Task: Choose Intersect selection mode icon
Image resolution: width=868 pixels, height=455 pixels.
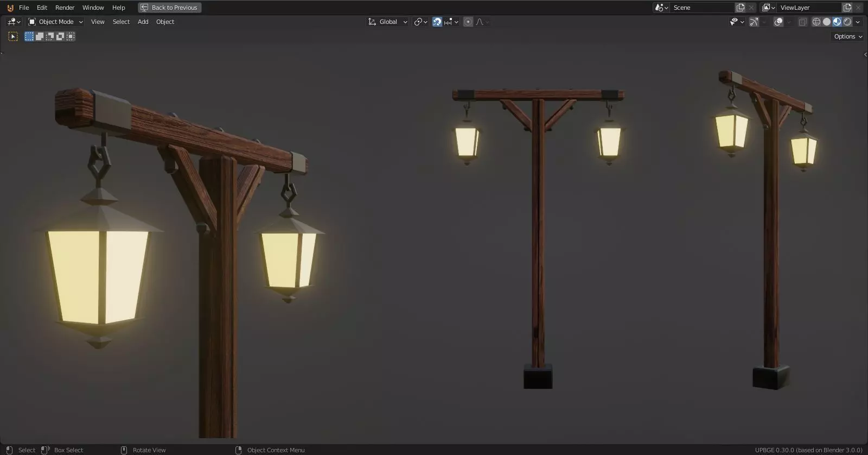Action: 71,36
